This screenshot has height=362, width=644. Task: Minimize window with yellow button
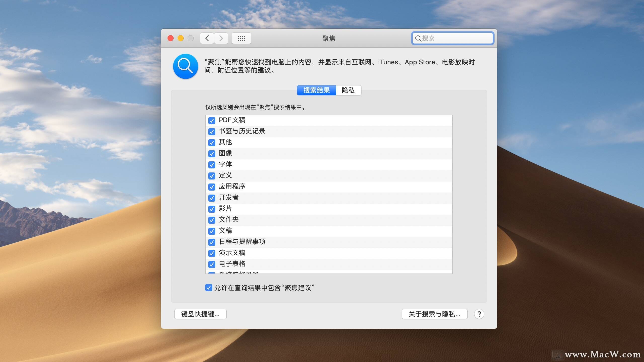coord(181,38)
